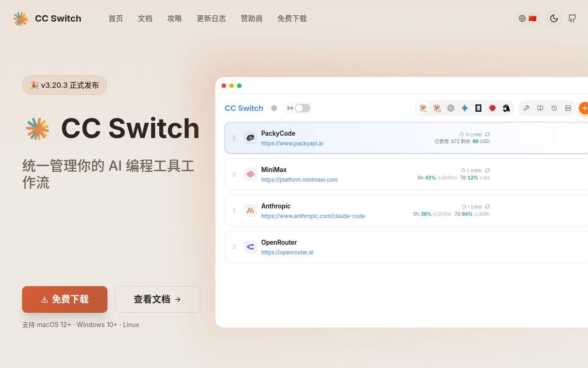This screenshot has height=368, width=588.
Task: Click the PackyCode provider logo
Action: point(250,138)
